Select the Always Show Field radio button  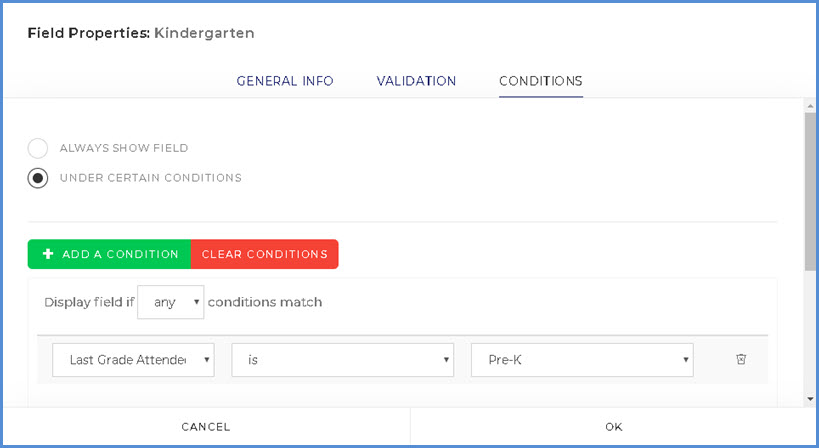pos(38,149)
